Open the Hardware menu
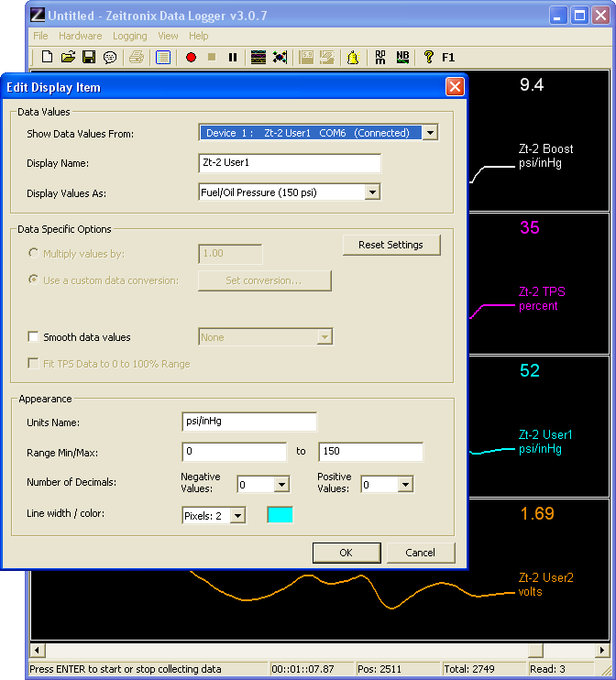Screen dimensions: 616x680 (81, 36)
